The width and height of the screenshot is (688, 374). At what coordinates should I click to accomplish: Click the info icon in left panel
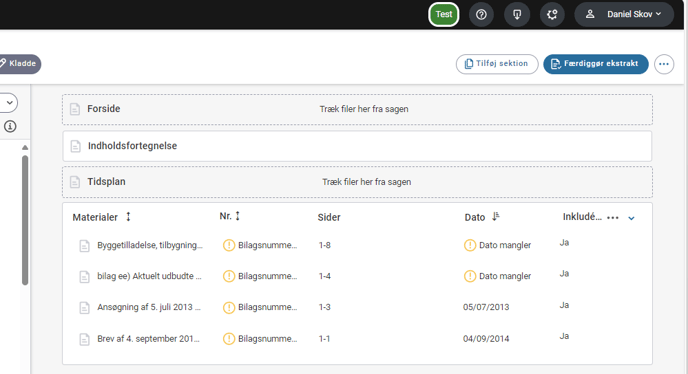click(x=10, y=126)
